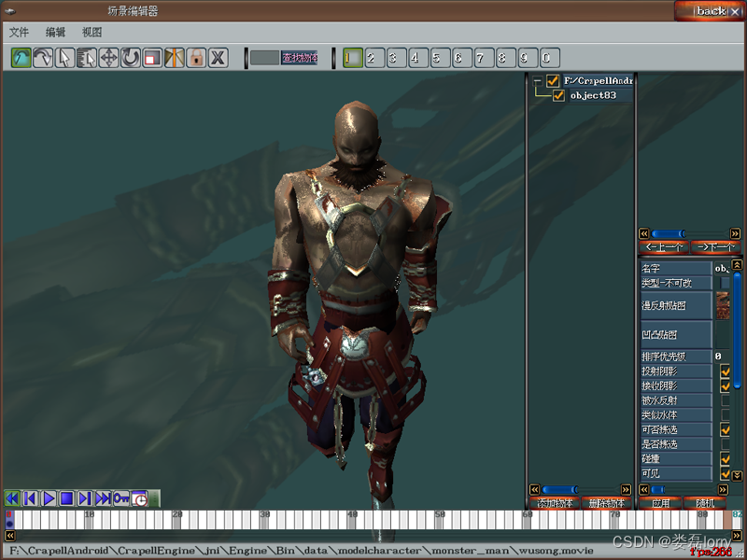This screenshot has width=747, height=560.
Task: Activate the four-way move tool
Action: pos(108,58)
